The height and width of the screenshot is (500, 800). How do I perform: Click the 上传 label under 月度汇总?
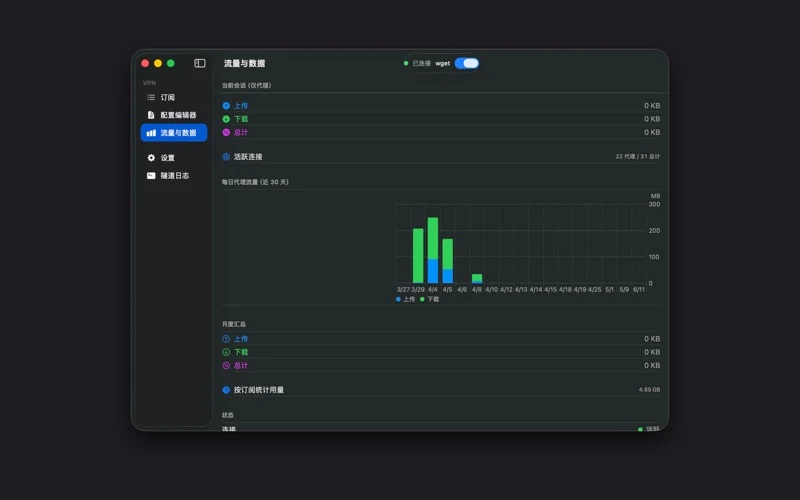point(241,339)
